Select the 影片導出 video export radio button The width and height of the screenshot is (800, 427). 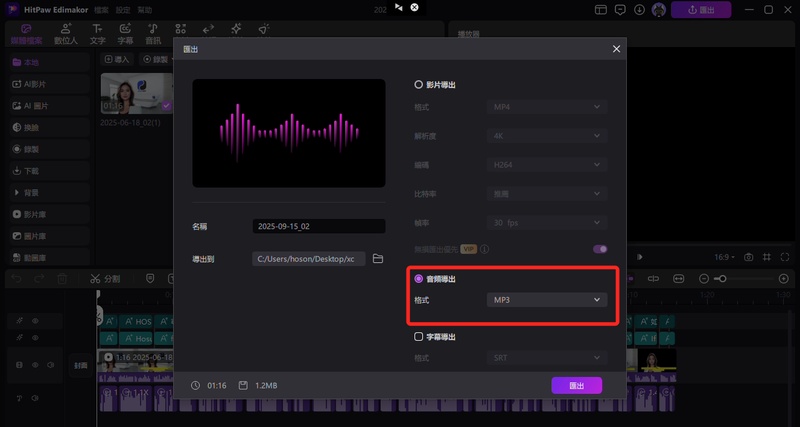[419, 86]
